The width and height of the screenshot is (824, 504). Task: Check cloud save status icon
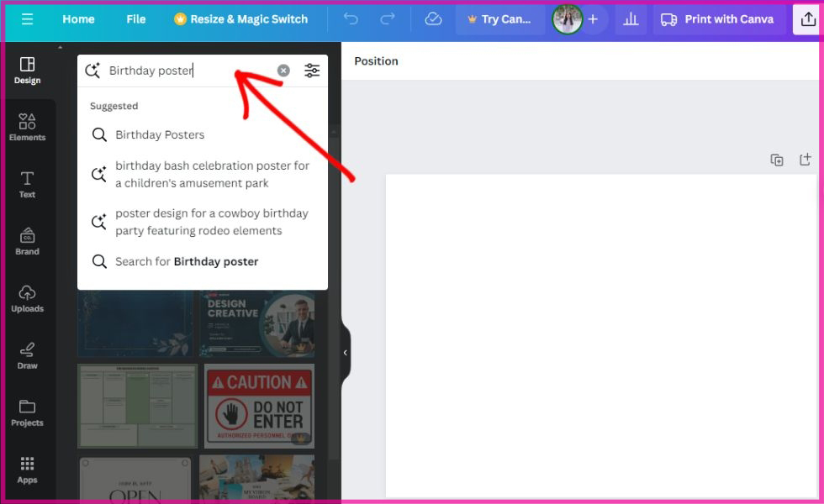[433, 19]
